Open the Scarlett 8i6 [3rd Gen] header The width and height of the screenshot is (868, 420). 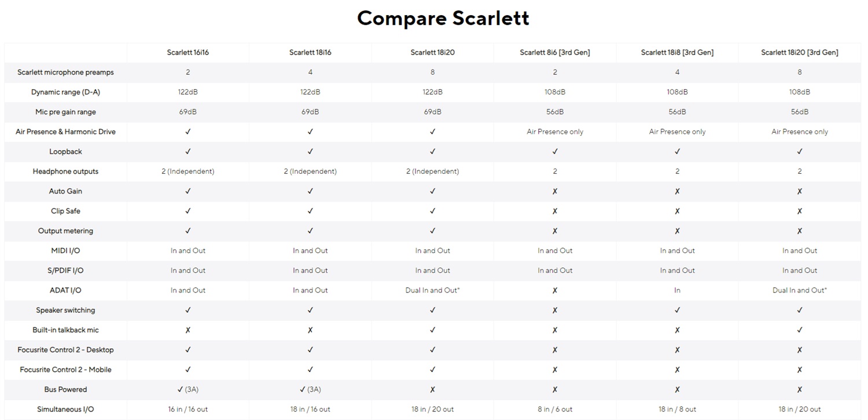555,53
